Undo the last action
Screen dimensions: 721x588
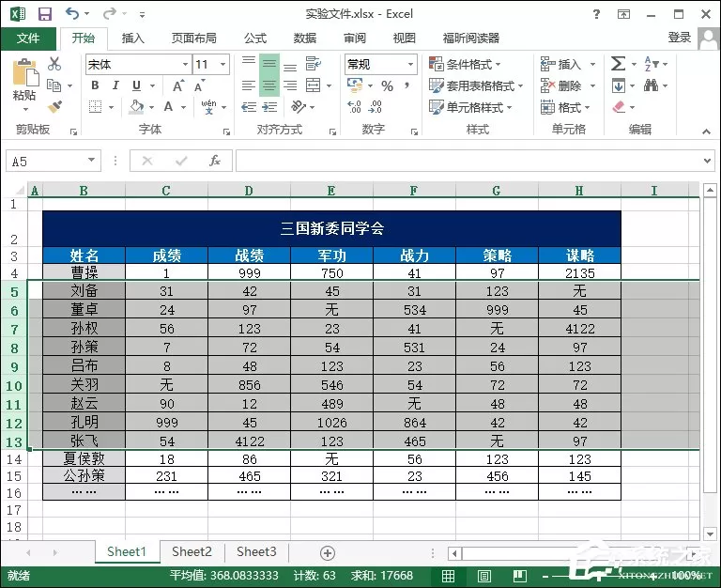[71, 13]
